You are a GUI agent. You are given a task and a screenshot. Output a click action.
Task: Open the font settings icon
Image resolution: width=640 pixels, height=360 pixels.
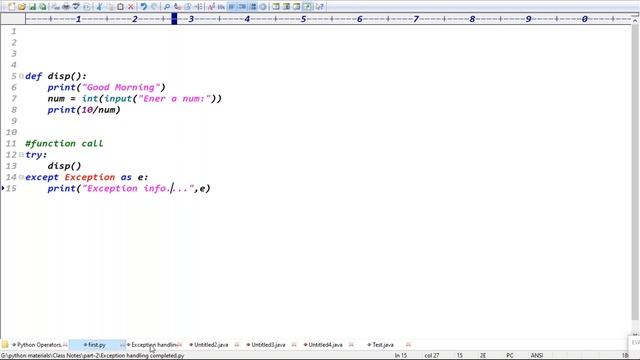[211, 7]
